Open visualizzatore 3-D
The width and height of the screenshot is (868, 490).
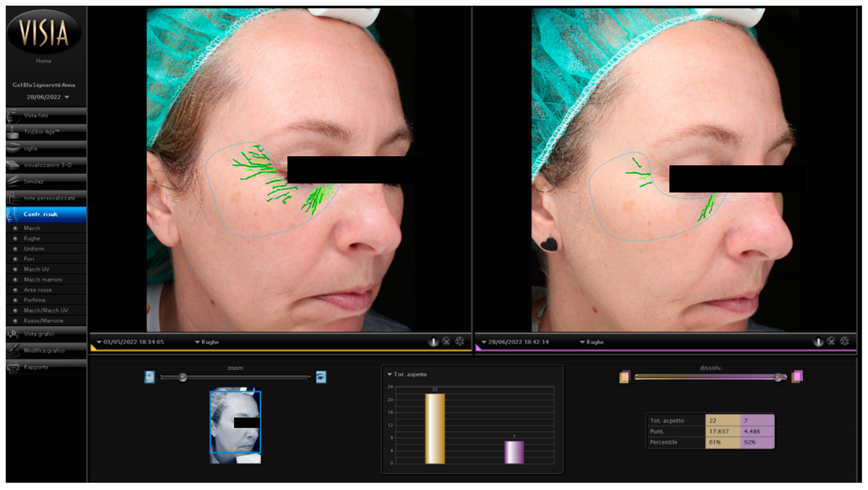click(46, 165)
